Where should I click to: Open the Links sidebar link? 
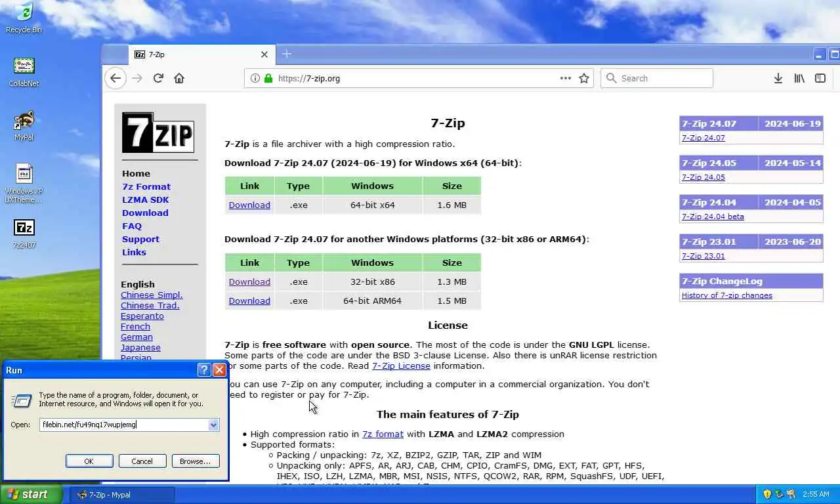pos(134,253)
